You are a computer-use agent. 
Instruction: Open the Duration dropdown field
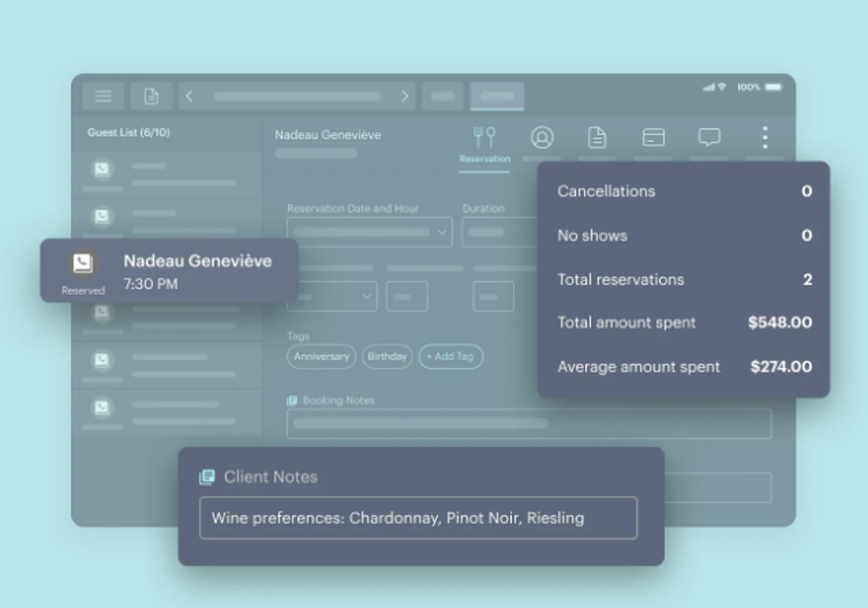point(501,232)
